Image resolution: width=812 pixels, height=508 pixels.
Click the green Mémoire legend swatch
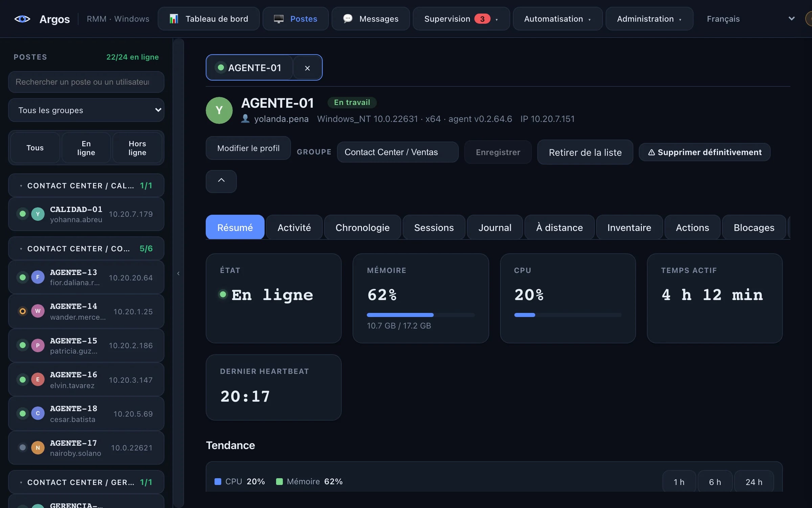[279, 482]
